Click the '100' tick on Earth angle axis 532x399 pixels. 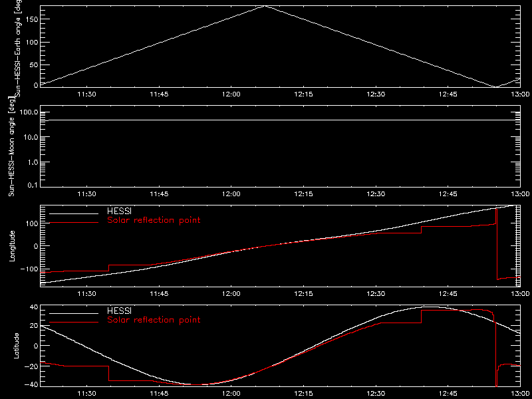[31, 42]
